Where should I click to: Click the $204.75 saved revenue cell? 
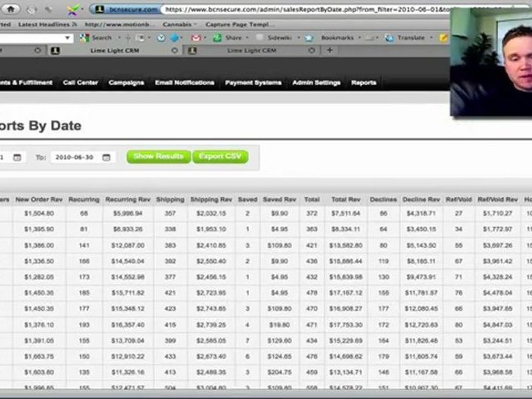(279, 372)
